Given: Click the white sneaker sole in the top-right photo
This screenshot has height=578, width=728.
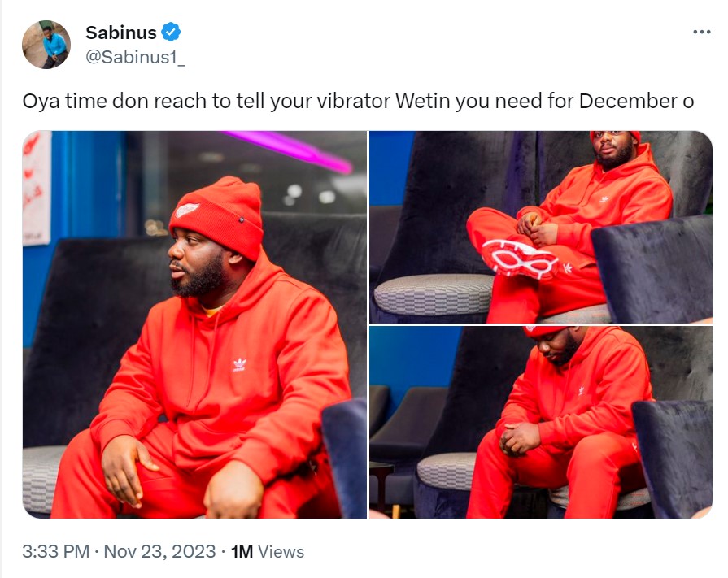Looking at the screenshot, I should (520, 260).
